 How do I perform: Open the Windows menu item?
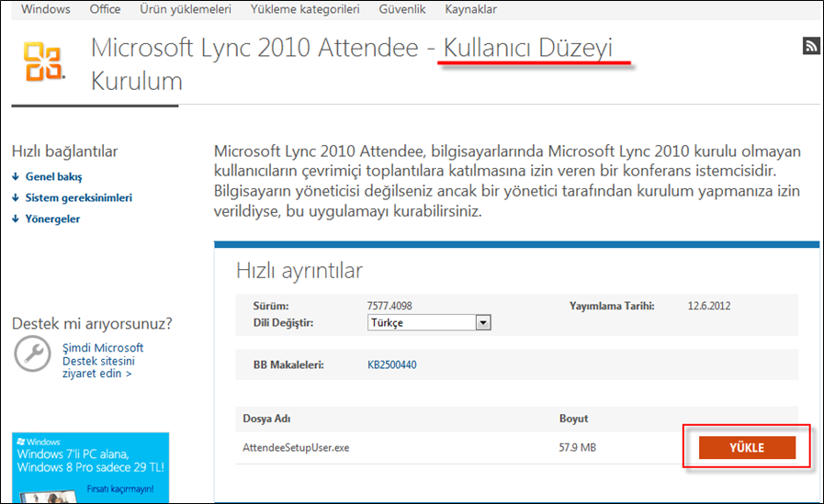click(46, 9)
